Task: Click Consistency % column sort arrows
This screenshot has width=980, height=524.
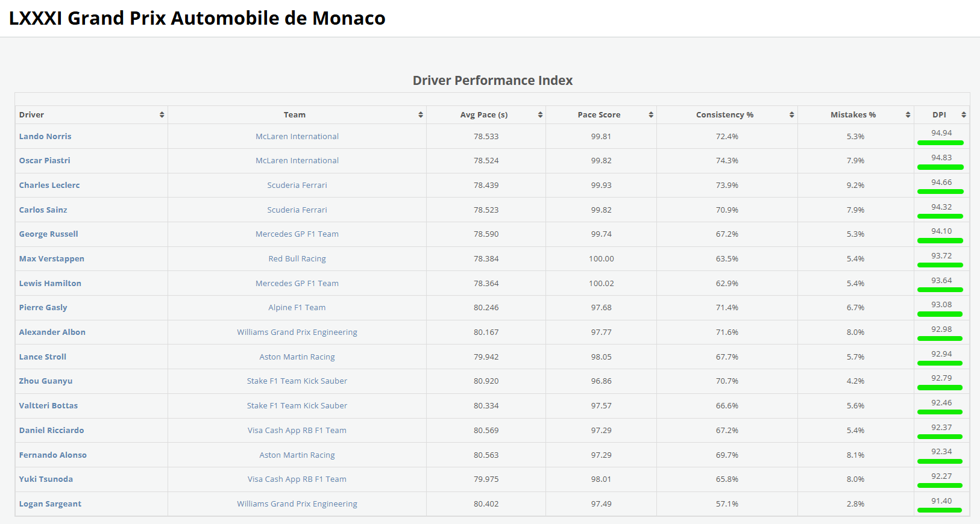Action: (791, 115)
